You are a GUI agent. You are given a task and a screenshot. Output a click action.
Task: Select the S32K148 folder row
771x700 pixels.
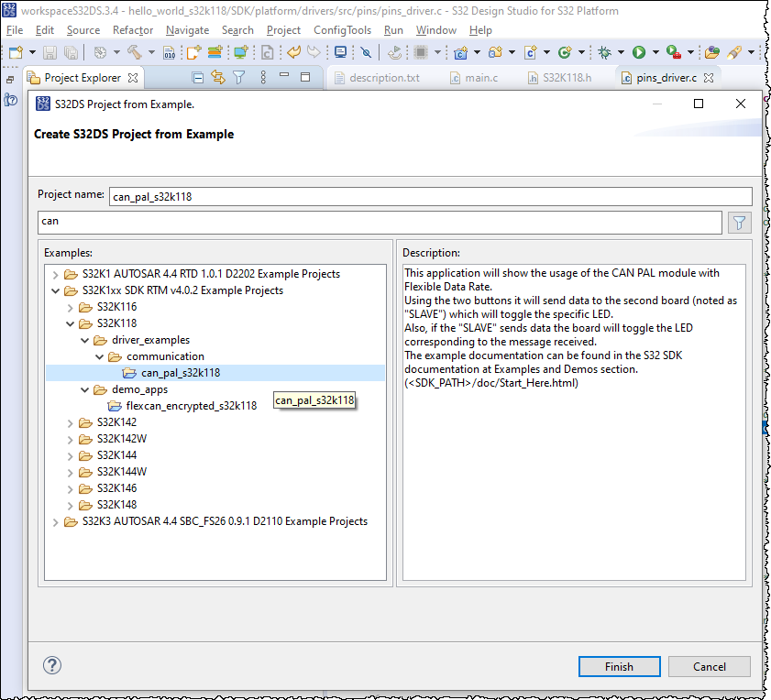(x=116, y=505)
